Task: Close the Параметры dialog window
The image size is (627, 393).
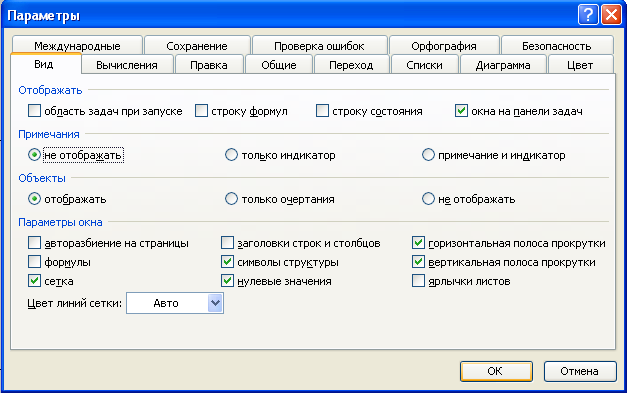Action: (x=611, y=15)
